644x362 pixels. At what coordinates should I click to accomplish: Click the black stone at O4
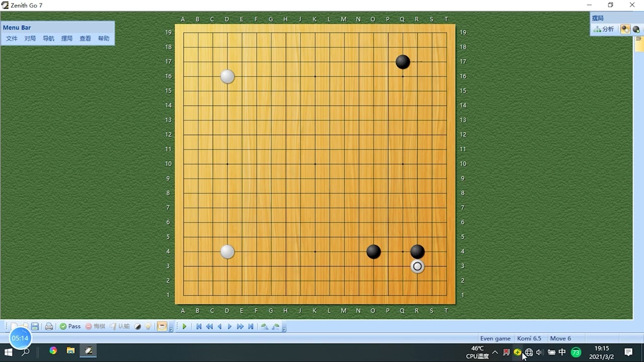point(373,251)
